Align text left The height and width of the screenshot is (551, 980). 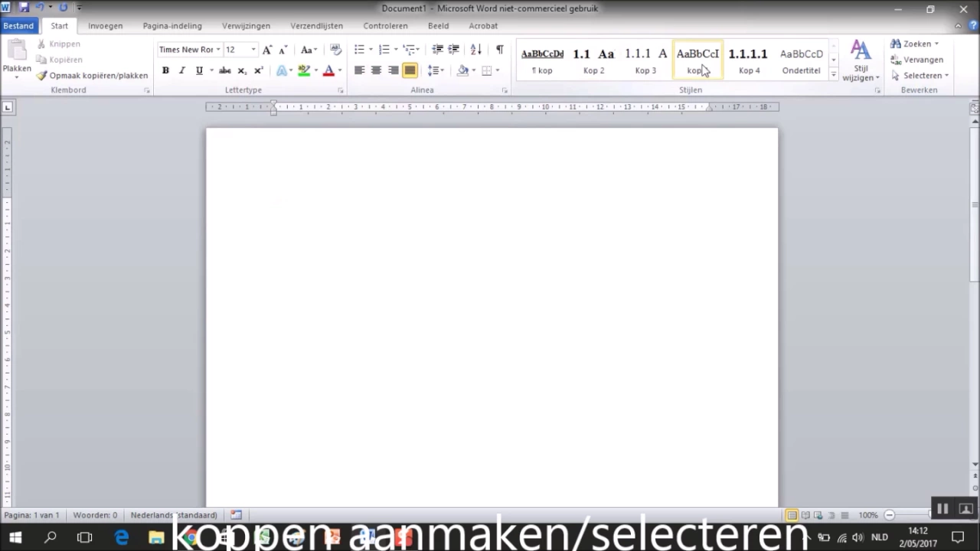[359, 70]
